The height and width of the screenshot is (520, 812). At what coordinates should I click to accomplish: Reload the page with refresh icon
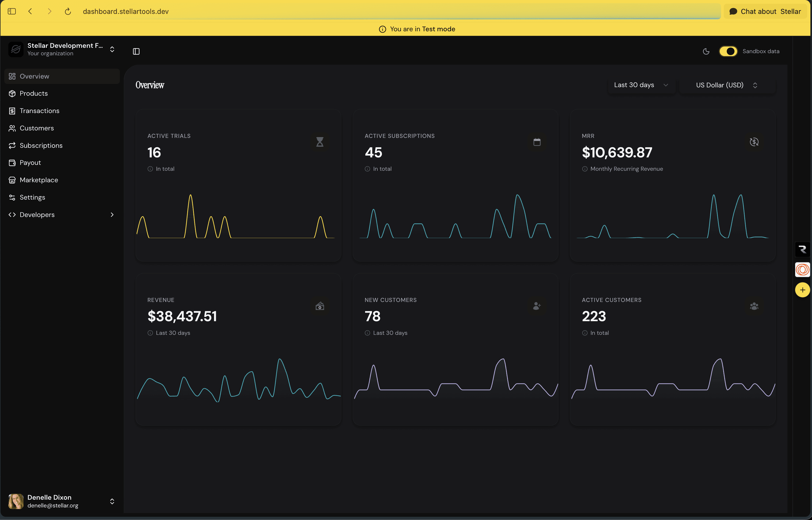pyautogui.click(x=68, y=11)
